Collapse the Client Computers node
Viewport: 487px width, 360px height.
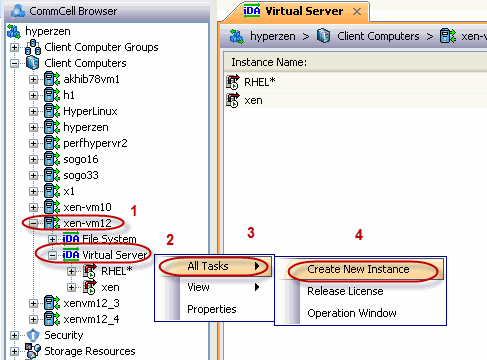[x=14, y=63]
